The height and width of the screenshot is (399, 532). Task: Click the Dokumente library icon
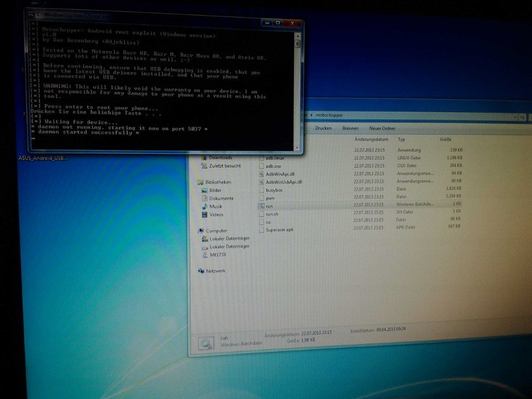(x=205, y=198)
